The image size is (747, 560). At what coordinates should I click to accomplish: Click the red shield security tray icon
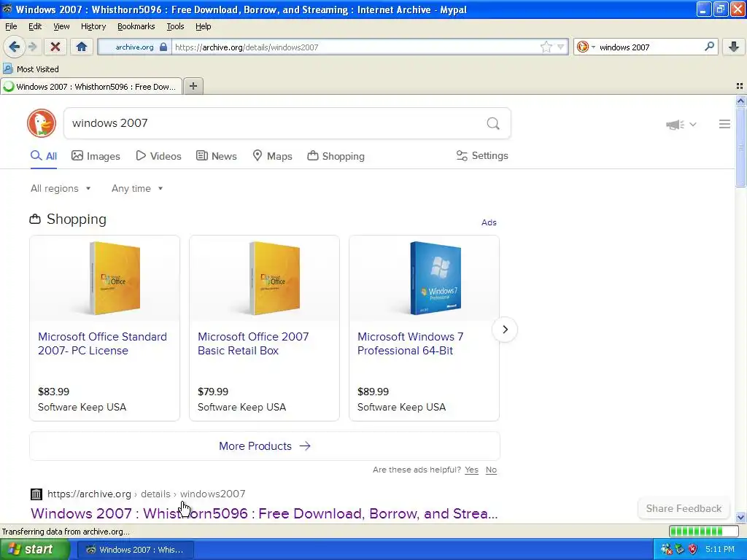pyautogui.click(x=693, y=550)
